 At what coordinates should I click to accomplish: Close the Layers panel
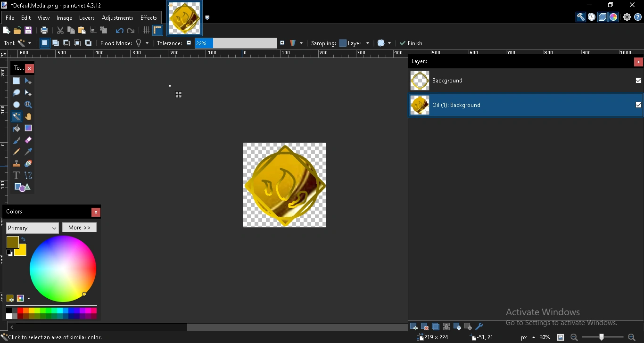coord(638,62)
